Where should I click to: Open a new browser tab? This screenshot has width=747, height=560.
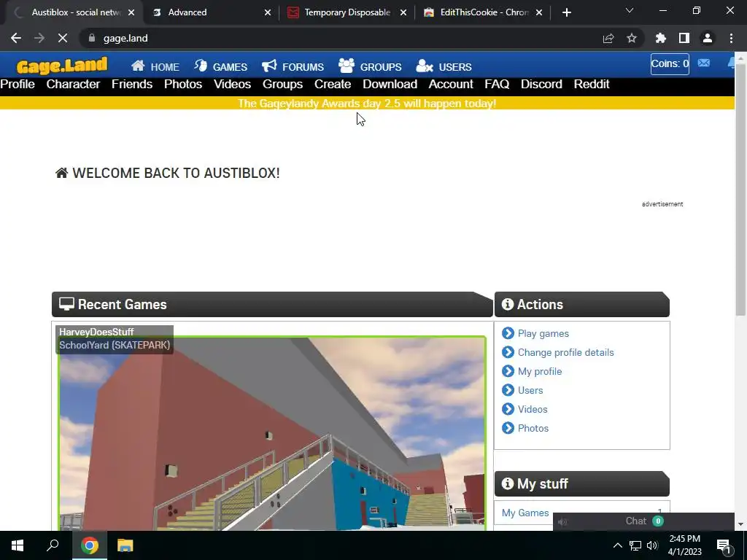566,12
